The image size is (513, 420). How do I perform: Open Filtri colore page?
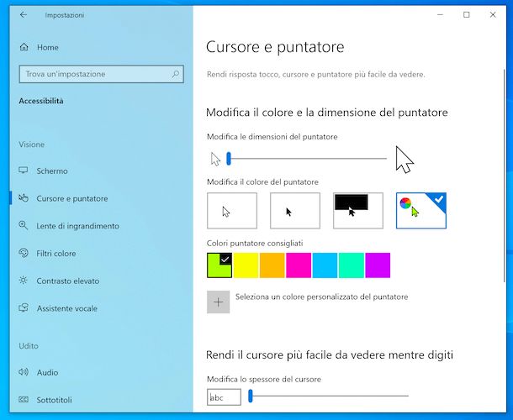coord(102,253)
